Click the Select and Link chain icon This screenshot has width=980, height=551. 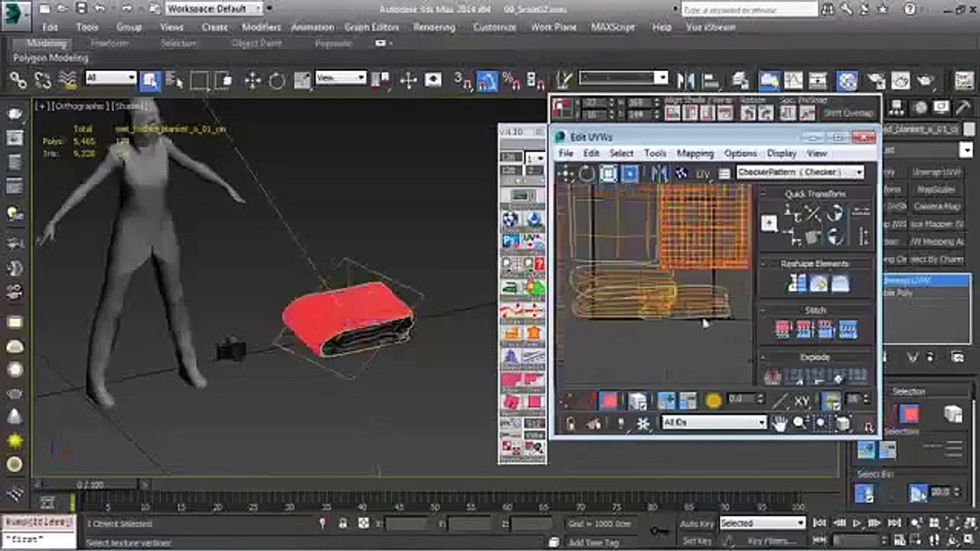point(18,80)
